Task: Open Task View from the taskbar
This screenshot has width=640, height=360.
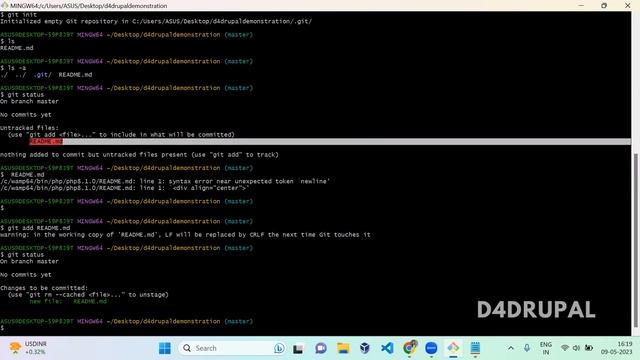Action: click(x=298, y=348)
